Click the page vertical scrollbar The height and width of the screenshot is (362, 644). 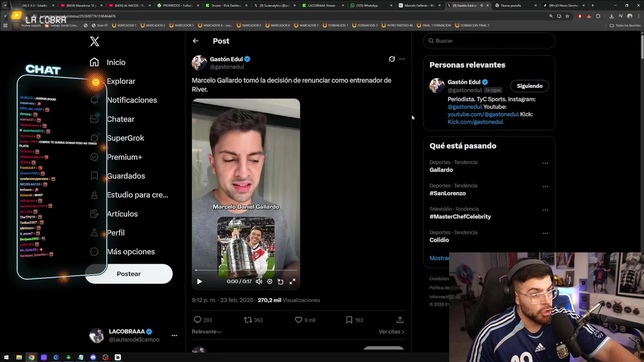click(x=641, y=46)
